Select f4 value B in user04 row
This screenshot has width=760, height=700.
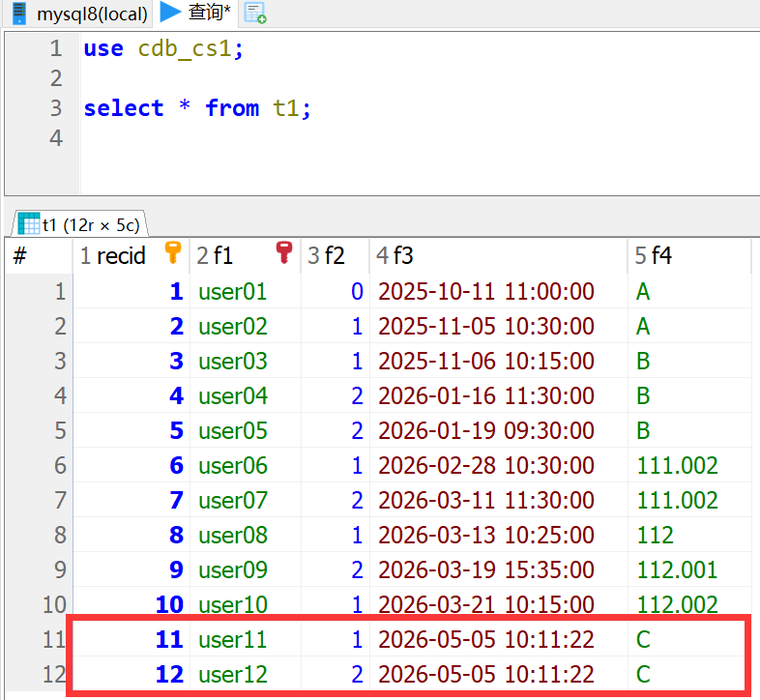[689, 396]
